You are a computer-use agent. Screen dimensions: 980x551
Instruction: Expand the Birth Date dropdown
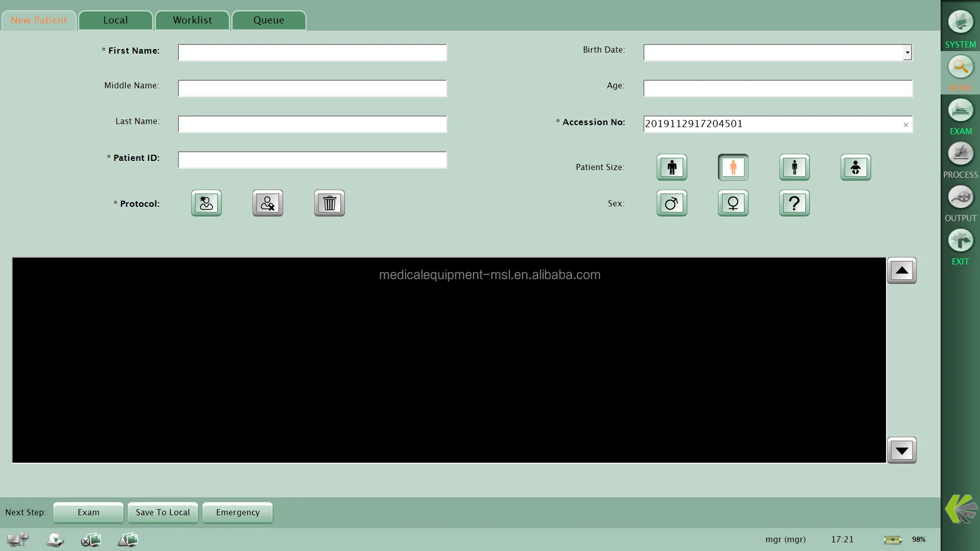pos(907,53)
